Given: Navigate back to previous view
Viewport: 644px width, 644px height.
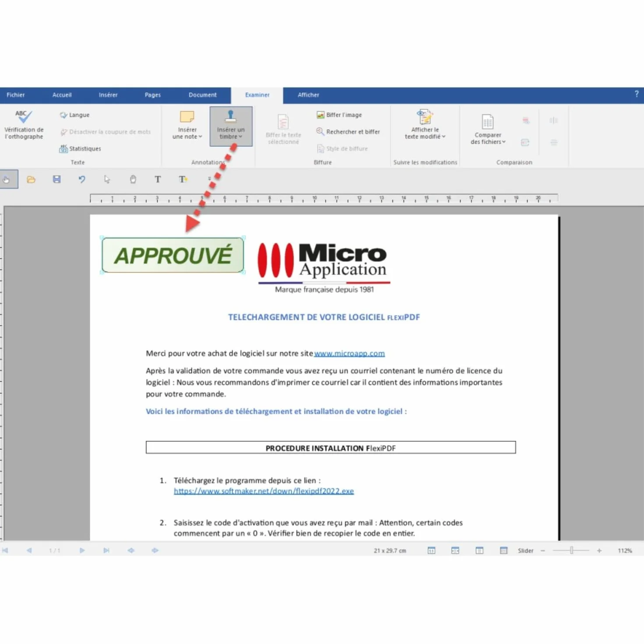Looking at the screenshot, I should point(131,551).
